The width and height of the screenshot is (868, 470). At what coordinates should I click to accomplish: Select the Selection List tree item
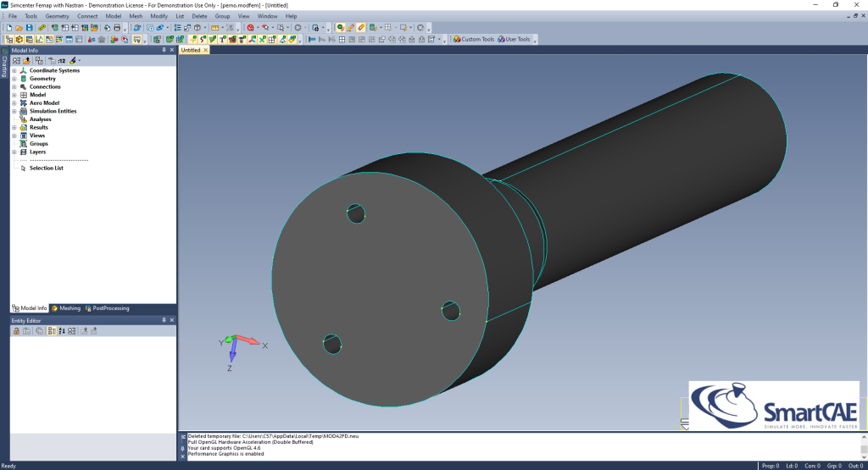47,168
